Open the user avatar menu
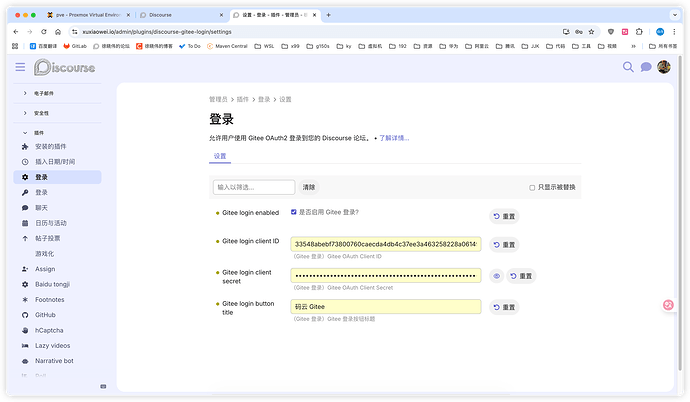690x402 pixels. point(663,67)
